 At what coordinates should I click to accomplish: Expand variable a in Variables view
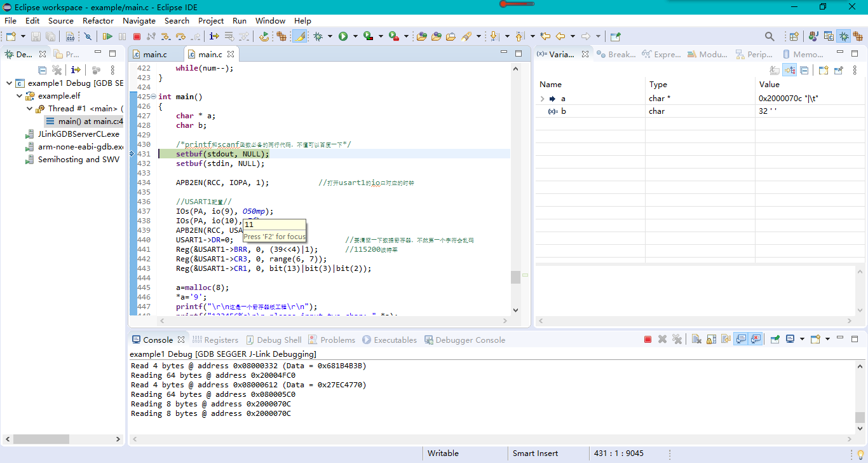coord(542,99)
